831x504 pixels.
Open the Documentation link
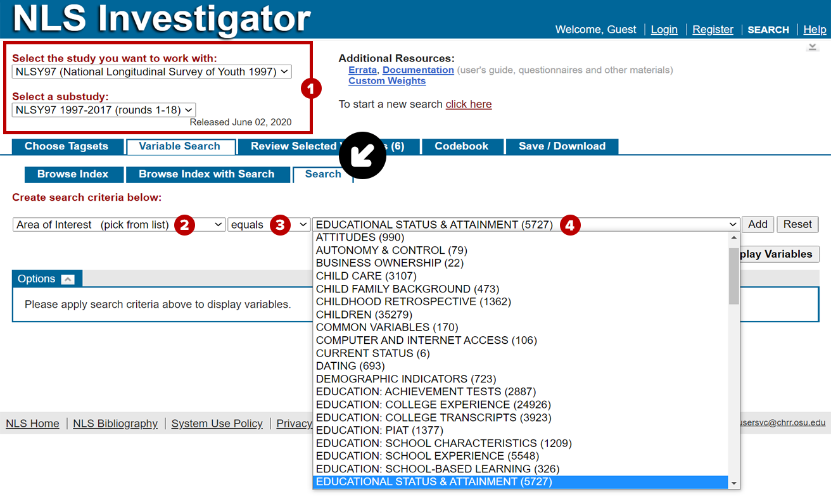(418, 70)
